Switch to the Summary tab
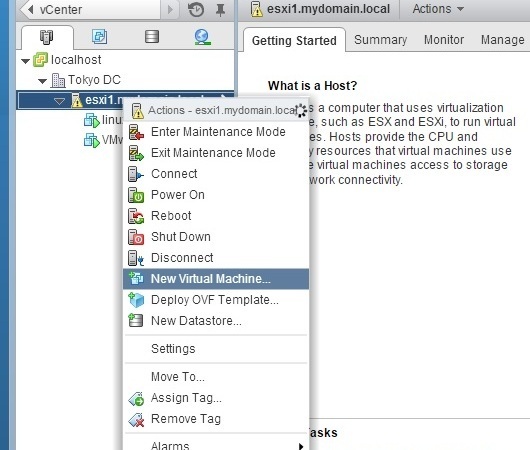The height and width of the screenshot is (450, 530). point(381,40)
